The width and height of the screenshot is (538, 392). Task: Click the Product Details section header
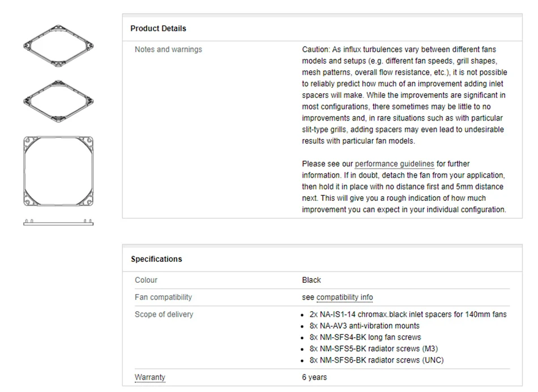[158, 28]
